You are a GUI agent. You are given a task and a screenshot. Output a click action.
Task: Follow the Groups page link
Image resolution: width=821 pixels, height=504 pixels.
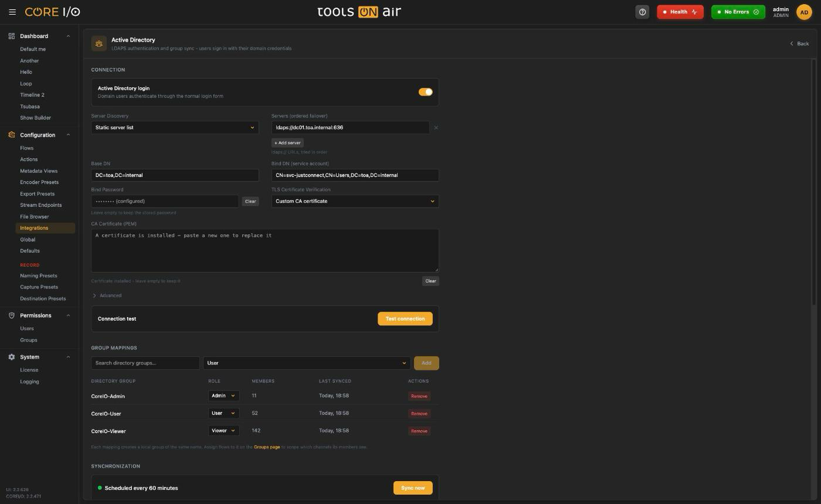[x=267, y=447]
